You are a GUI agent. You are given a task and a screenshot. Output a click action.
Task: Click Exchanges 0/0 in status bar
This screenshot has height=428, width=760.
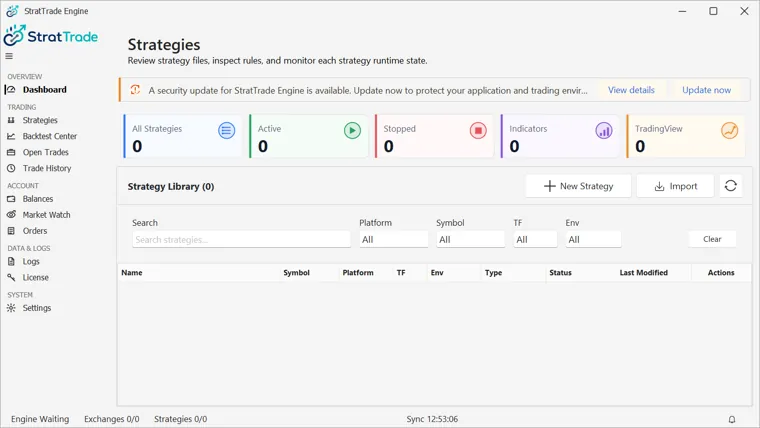111,419
